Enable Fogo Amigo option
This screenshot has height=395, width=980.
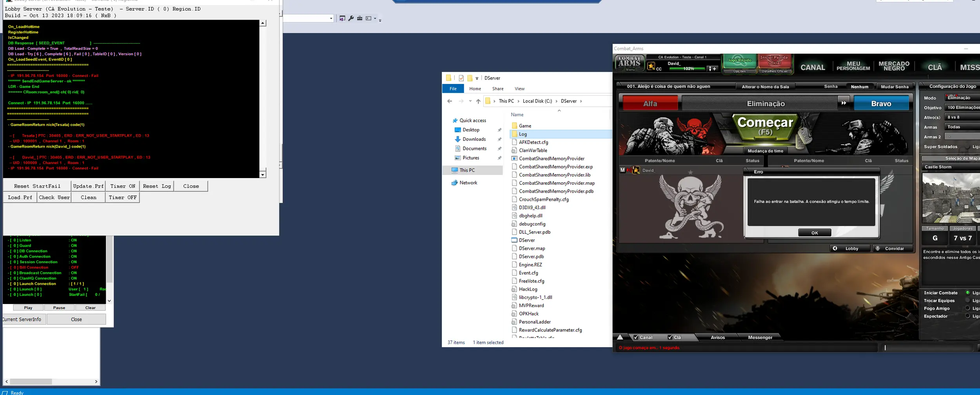967,308
